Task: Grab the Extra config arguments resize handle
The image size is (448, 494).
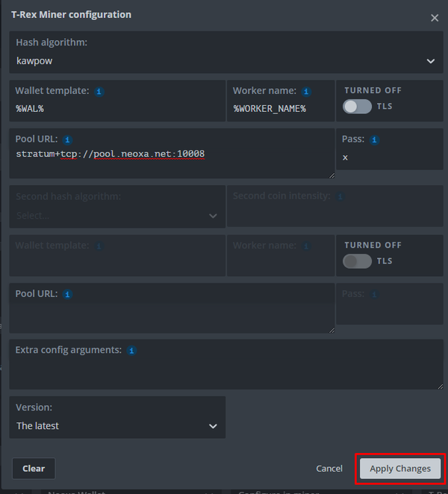Action: tap(440, 387)
